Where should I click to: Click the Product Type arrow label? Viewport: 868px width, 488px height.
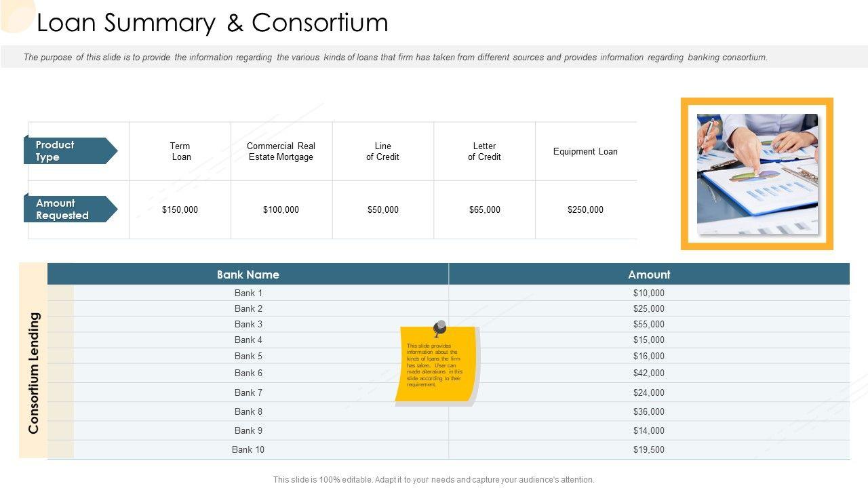(x=68, y=151)
